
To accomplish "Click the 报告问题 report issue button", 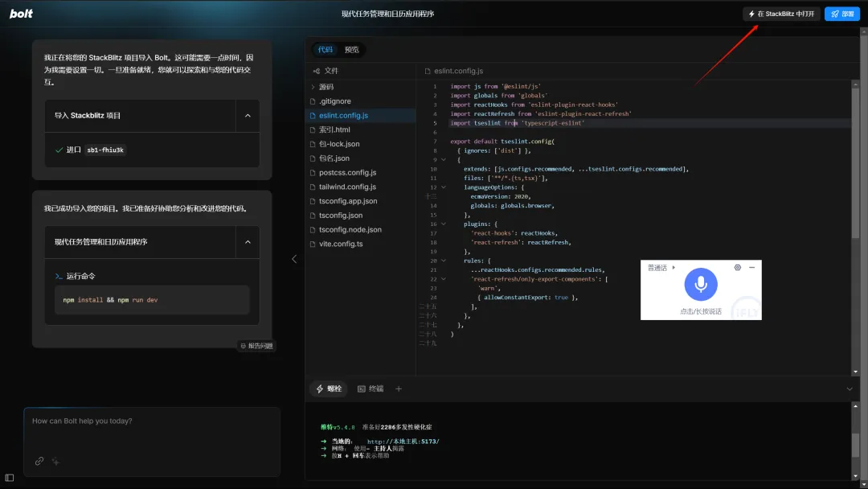I will coord(256,346).
